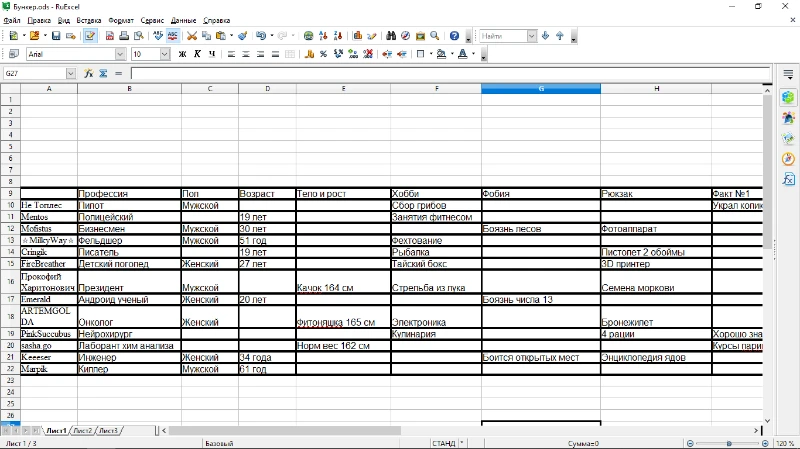Align cell text right
The width and height of the screenshot is (800, 449).
coord(261,54)
